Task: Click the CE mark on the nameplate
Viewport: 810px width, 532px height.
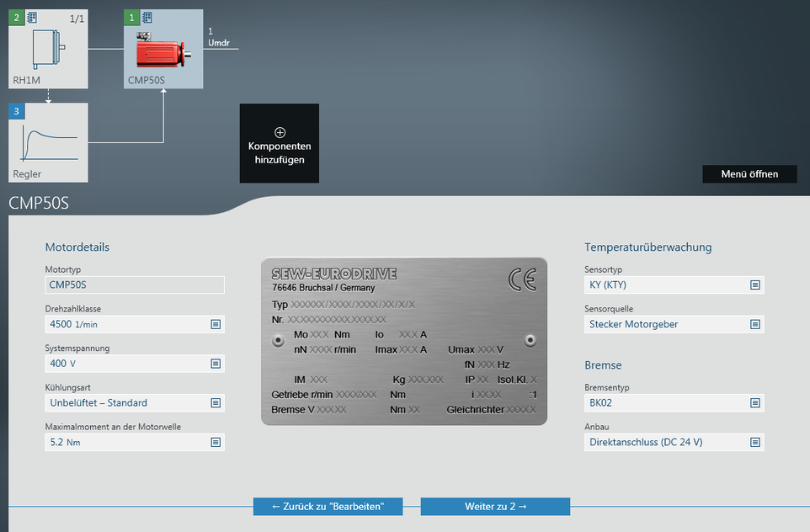Action: click(x=521, y=280)
